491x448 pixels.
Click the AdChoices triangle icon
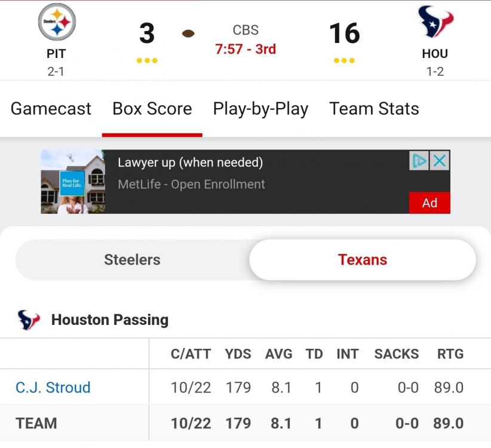click(x=419, y=161)
